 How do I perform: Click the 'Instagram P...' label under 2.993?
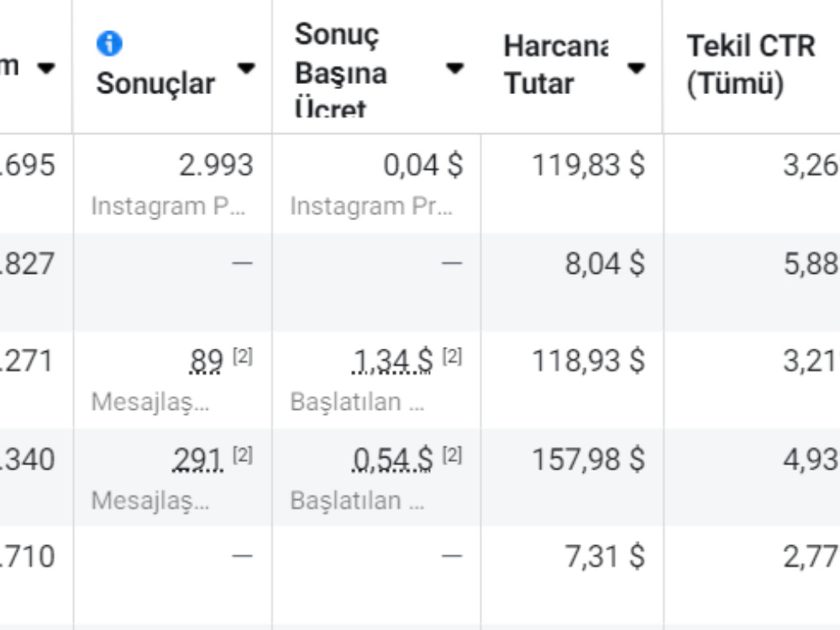(168, 207)
